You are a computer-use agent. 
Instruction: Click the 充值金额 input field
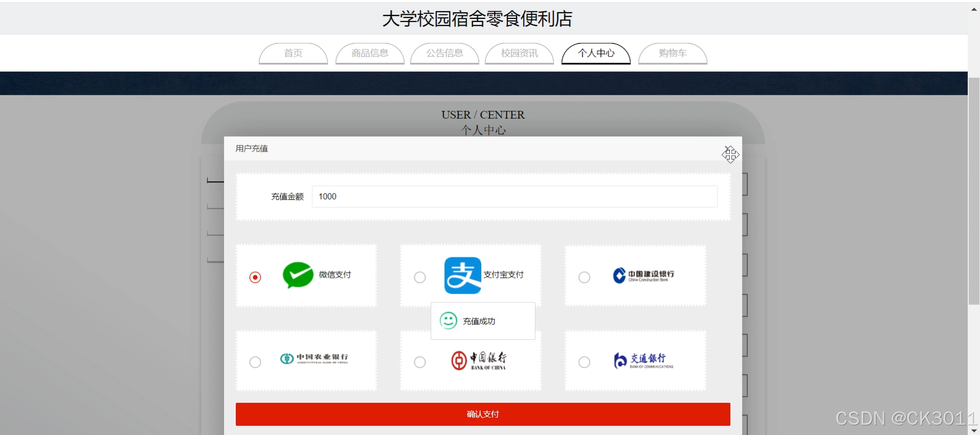(x=514, y=197)
